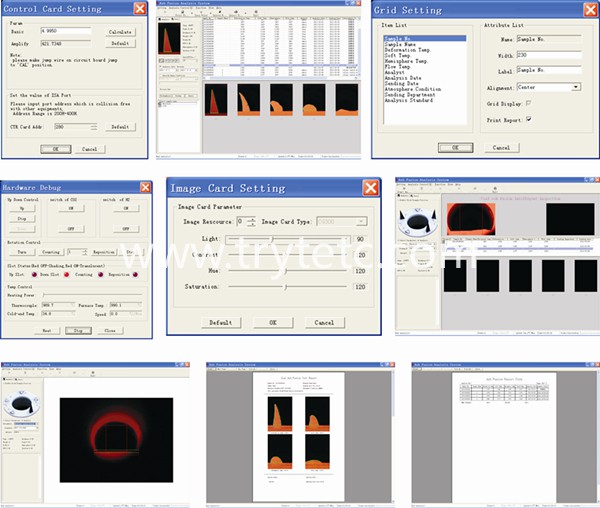Viewport: 600px width, 508px height.
Task: Open the Image Card Type dropdown
Action: [x=361, y=221]
